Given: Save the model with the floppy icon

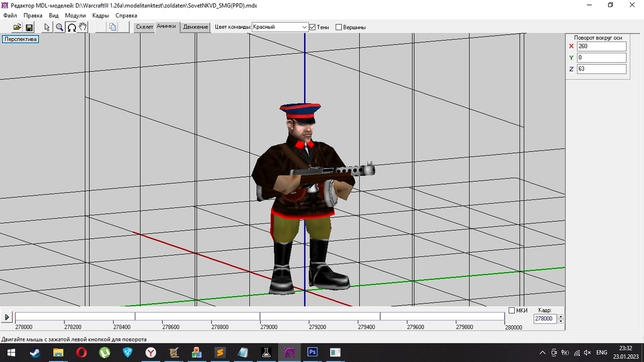Looking at the screenshot, I should coord(29,27).
